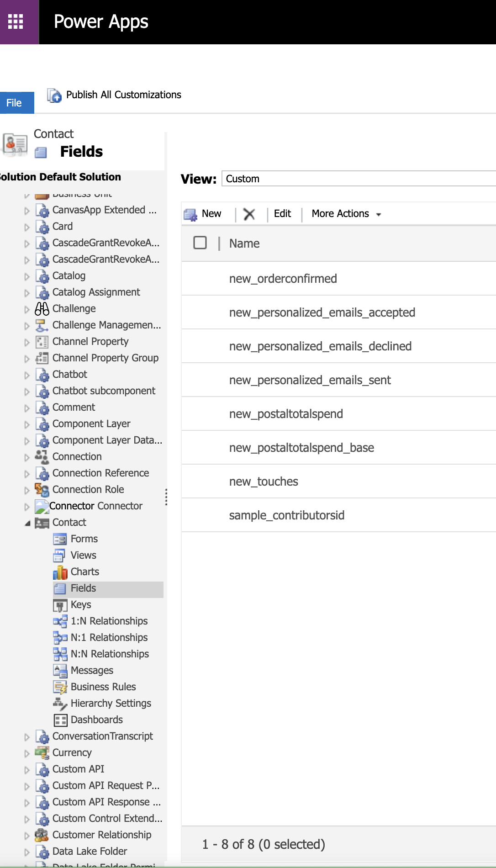Click the Business Rules icon

60,687
